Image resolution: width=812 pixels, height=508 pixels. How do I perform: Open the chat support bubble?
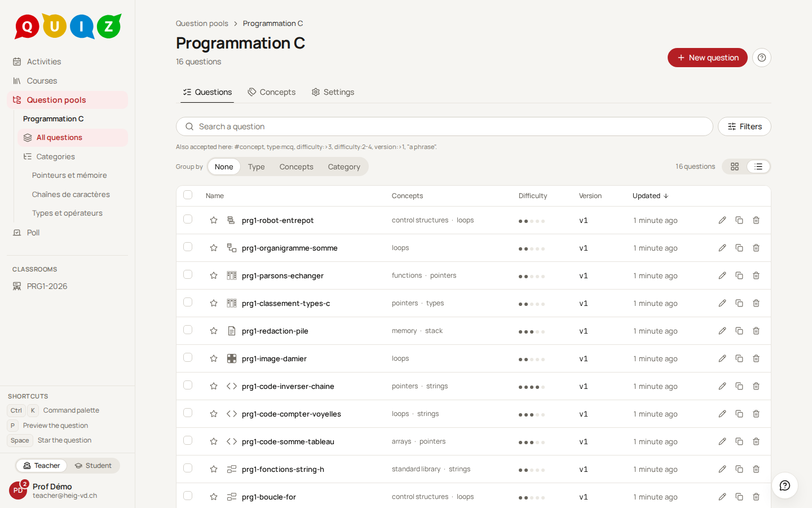[785, 485]
